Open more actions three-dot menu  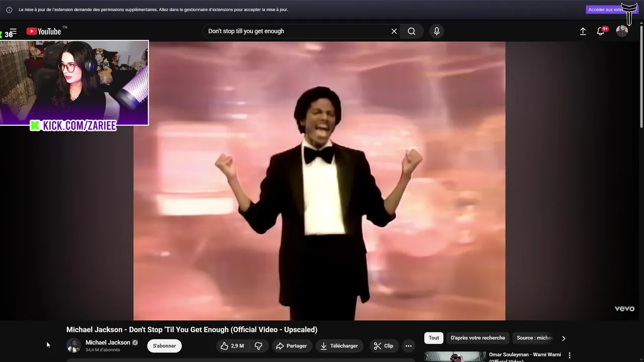pos(409,346)
